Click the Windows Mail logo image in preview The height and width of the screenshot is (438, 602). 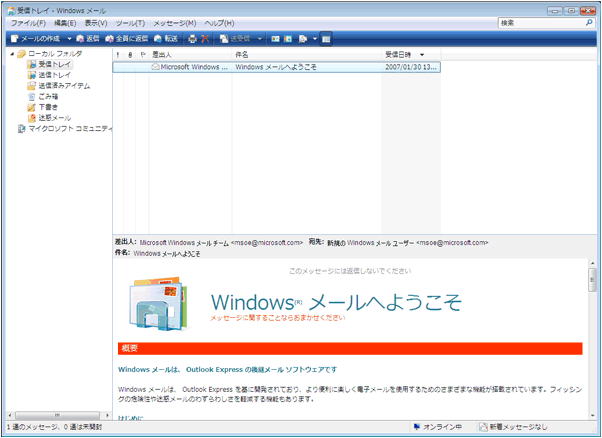(x=158, y=303)
